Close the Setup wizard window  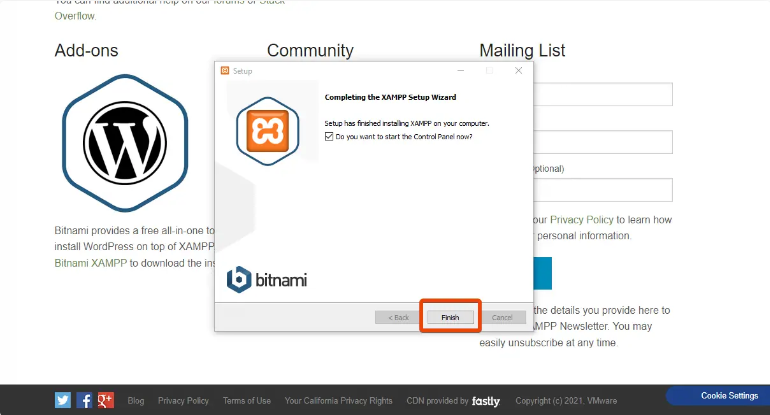(x=518, y=71)
